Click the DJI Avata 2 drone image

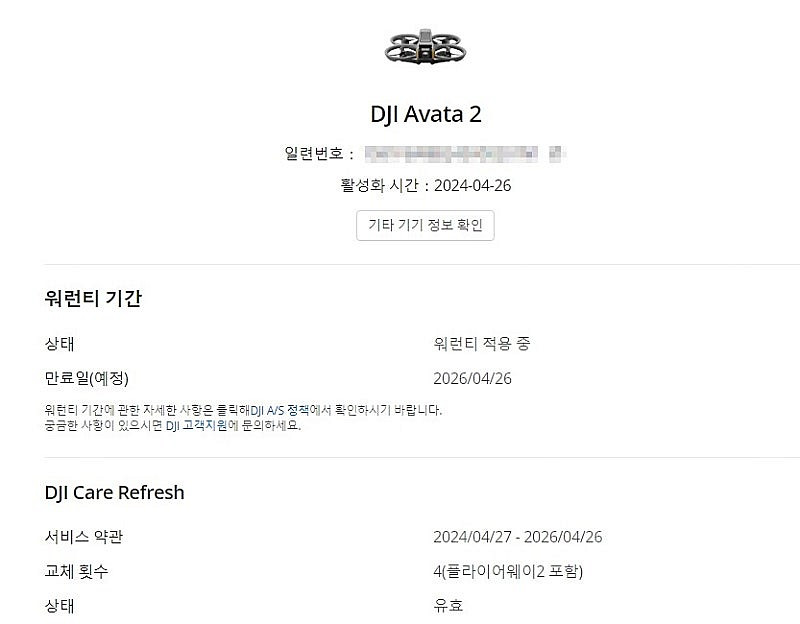(424, 47)
